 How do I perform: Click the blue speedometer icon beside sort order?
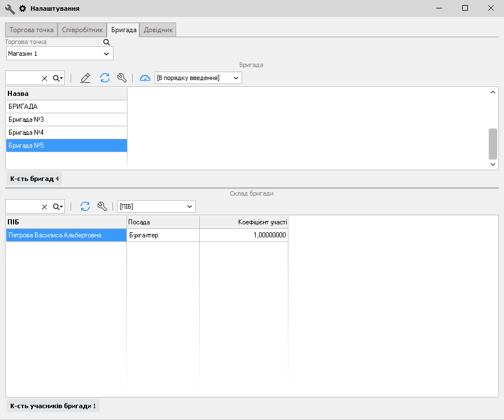(145, 78)
